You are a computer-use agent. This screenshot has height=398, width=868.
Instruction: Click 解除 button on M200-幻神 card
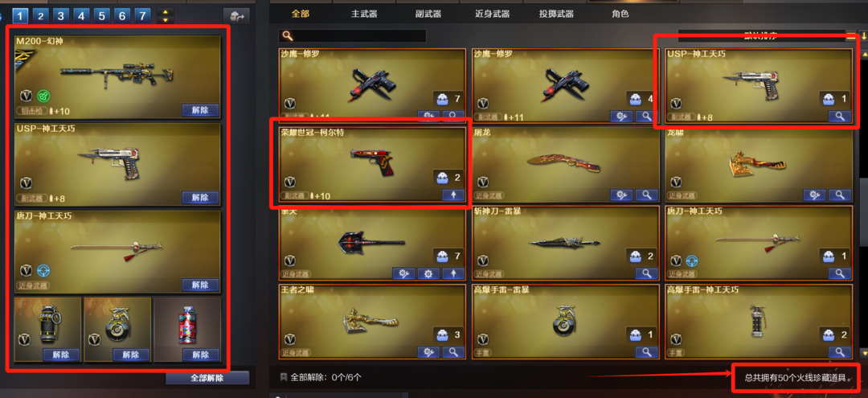click(200, 109)
